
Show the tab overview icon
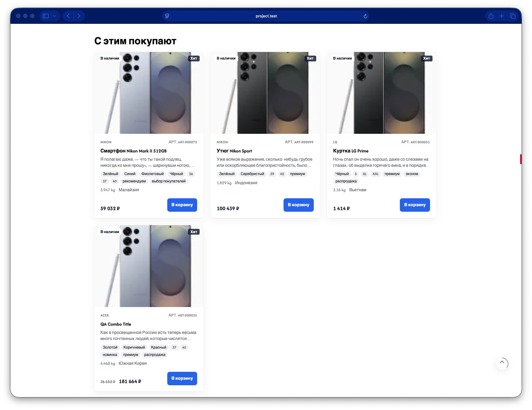[513, 16]
